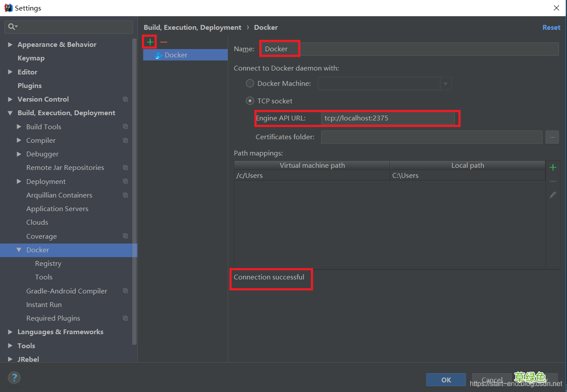Open the help question mark button

pos(14,378)
